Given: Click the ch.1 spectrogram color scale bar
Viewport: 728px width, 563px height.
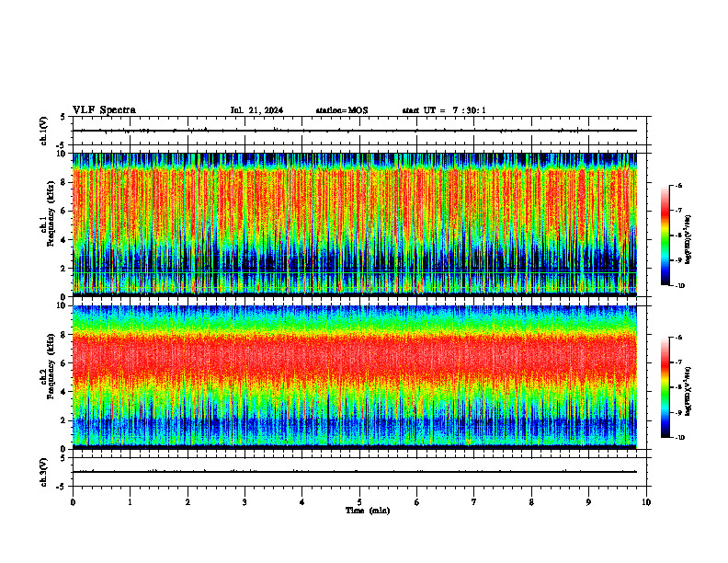Looking at the screenshot, I should [665, 236].
